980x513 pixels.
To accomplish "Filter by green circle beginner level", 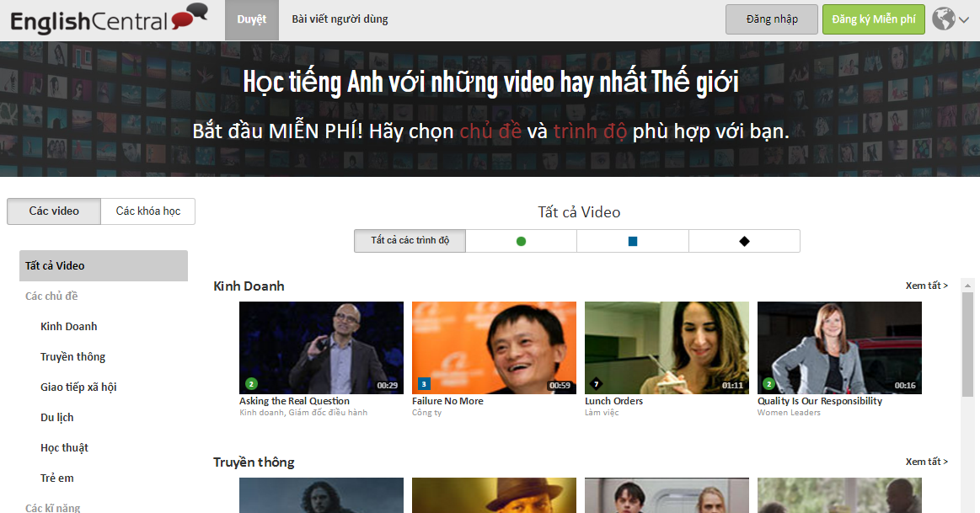I will (522, 241).
